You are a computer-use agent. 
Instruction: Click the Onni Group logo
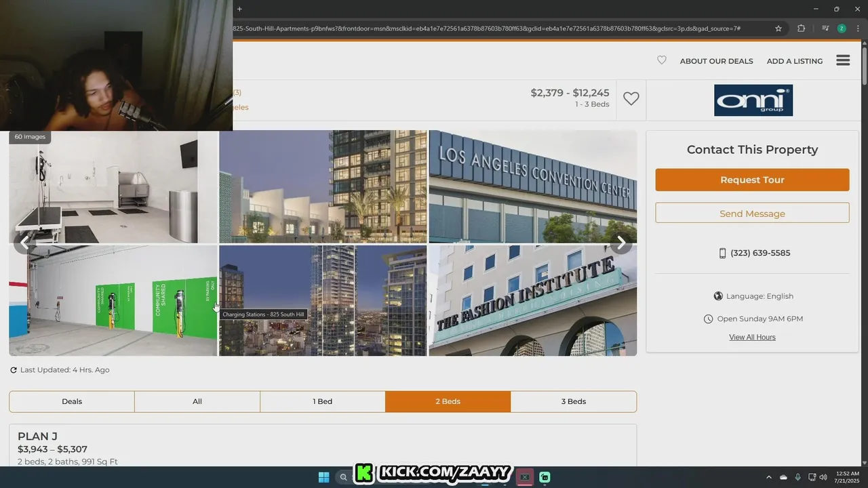(x=753, y=100)
